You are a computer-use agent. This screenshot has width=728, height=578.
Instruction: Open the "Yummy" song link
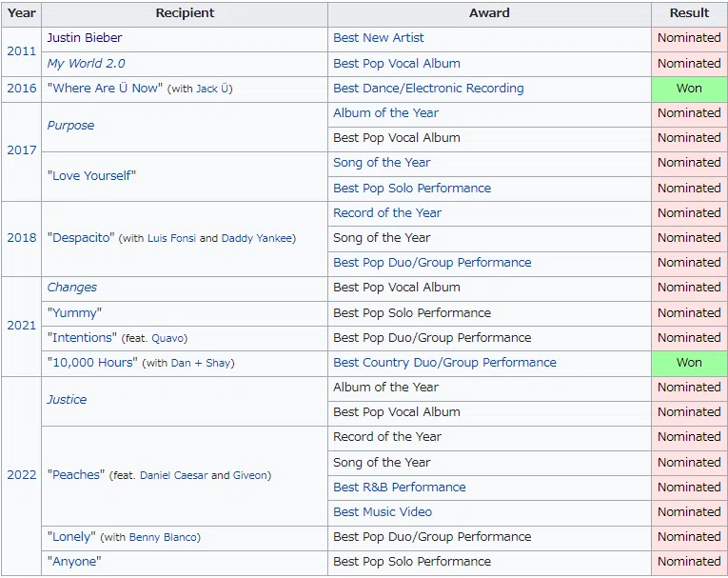74,312
